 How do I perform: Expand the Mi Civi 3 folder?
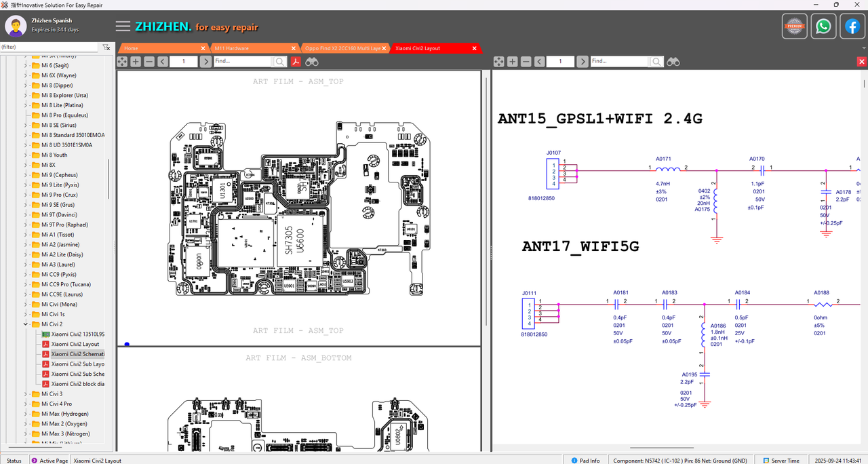26,394
